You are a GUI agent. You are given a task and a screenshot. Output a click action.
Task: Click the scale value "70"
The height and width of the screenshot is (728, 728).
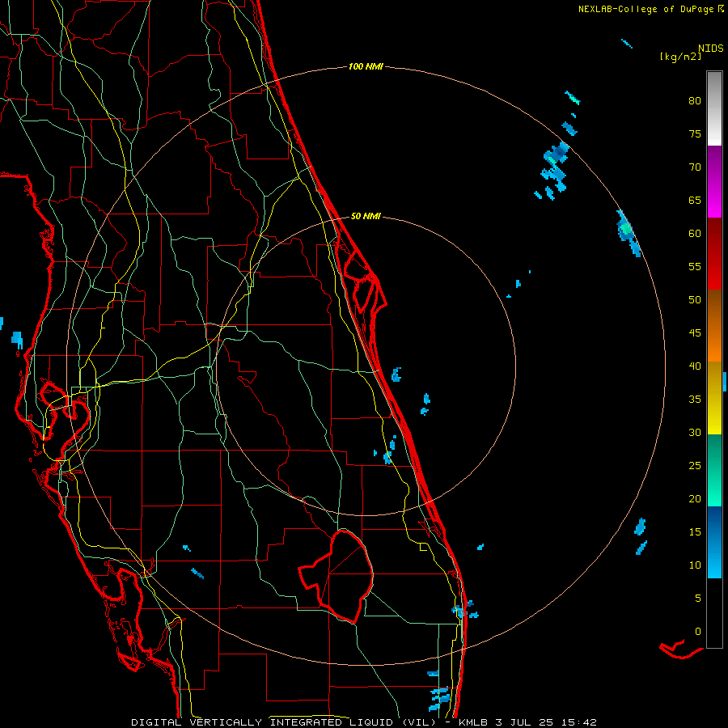coord(695,167)
